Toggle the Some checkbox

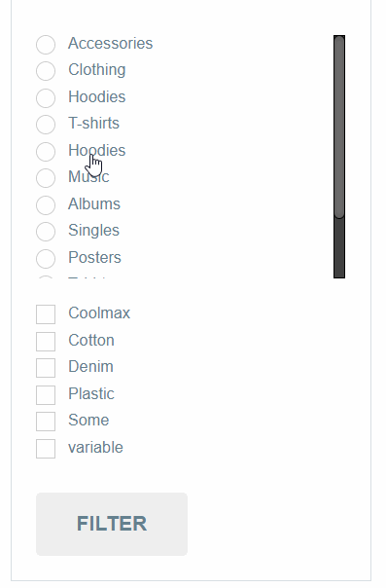tap(46, 422)
